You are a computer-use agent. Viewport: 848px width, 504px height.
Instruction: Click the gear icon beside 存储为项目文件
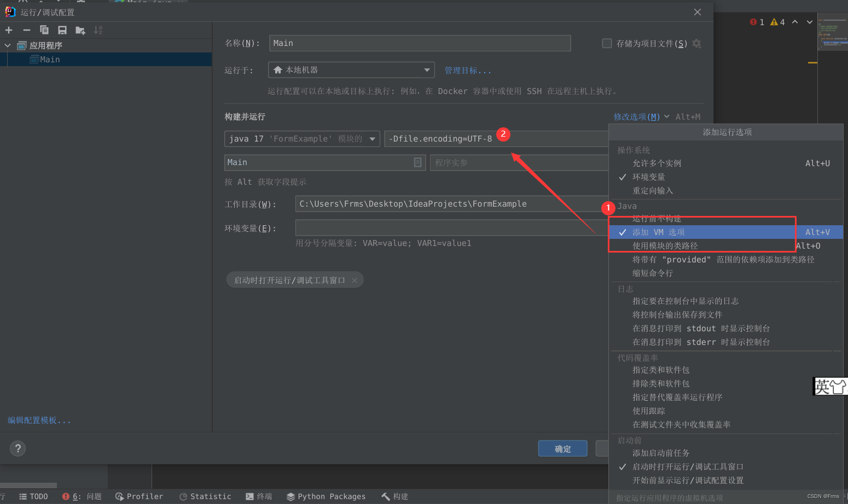696,43
